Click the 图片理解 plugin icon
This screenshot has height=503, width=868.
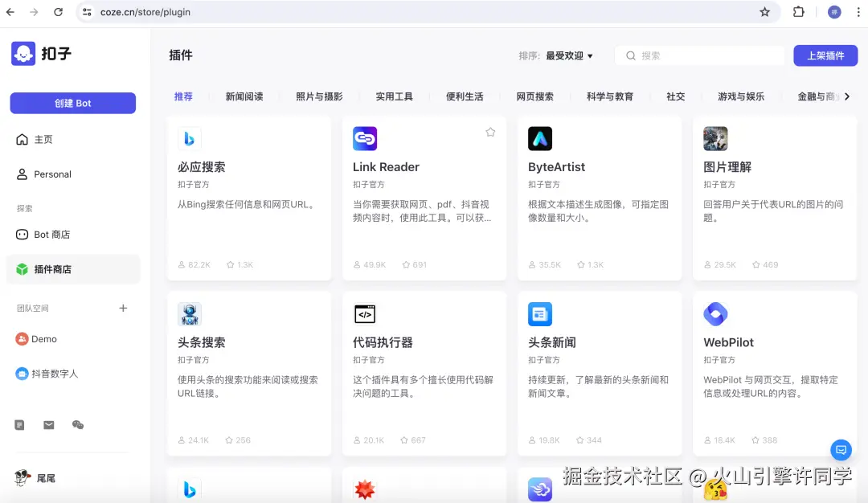715,138
